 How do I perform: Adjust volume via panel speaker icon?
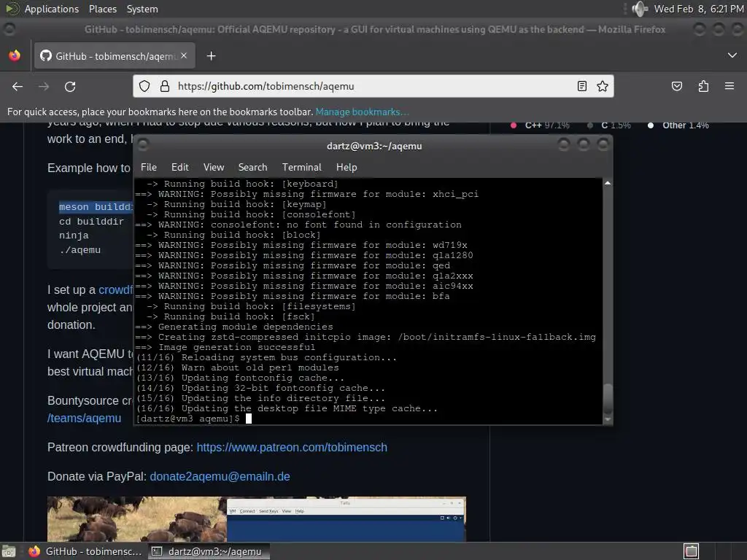[x=640, y=9]
